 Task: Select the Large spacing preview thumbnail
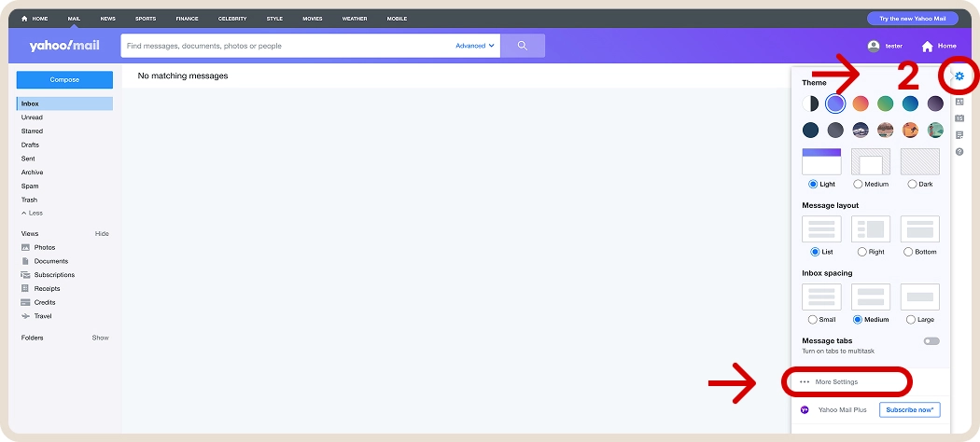click(920, 297)
